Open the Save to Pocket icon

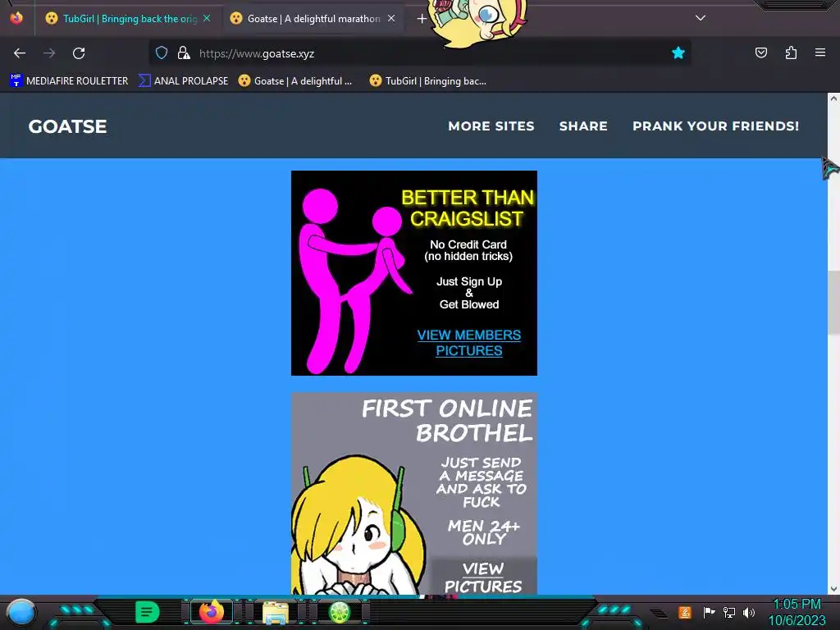coord(761,52)
